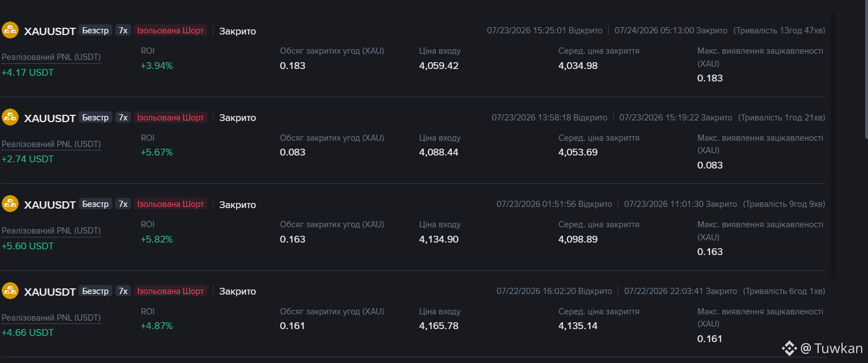868x363 pixels.
Task: Click the 7x leverage badge in first row
Action: click(123, 31)
